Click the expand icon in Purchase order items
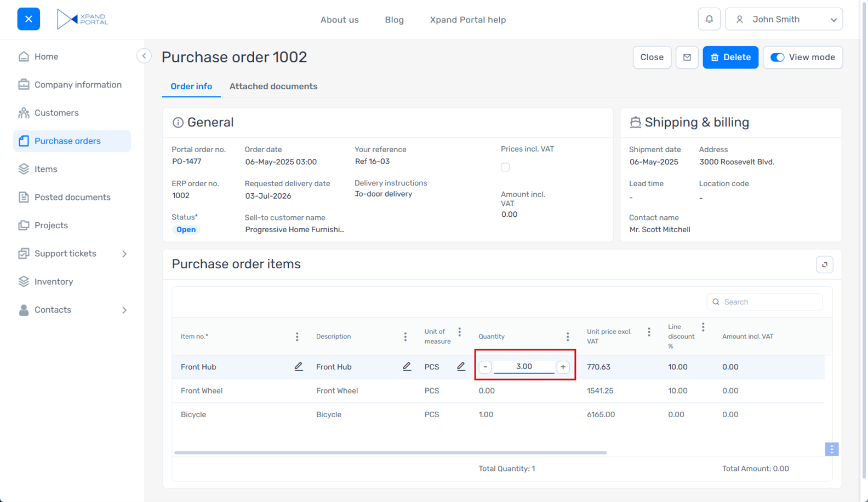 pyautogui.click(x=824, y=264)
